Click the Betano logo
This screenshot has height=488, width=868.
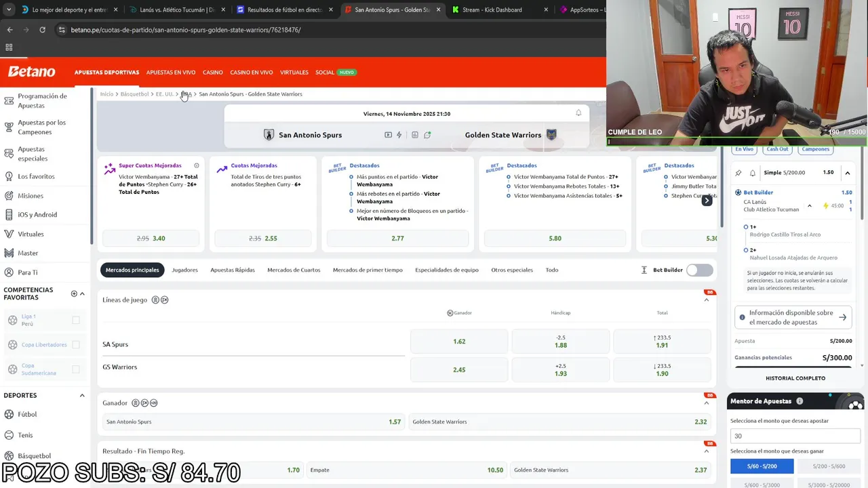point(31,72)
